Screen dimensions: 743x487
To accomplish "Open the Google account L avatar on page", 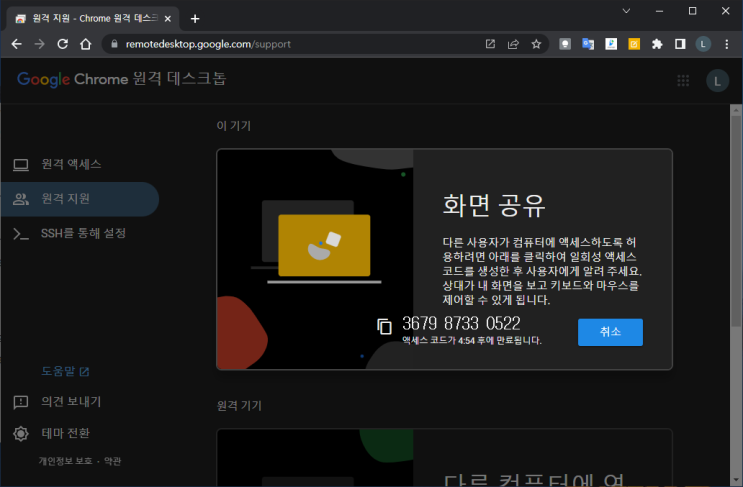I will pyautogui.click(x=717, y=81).
